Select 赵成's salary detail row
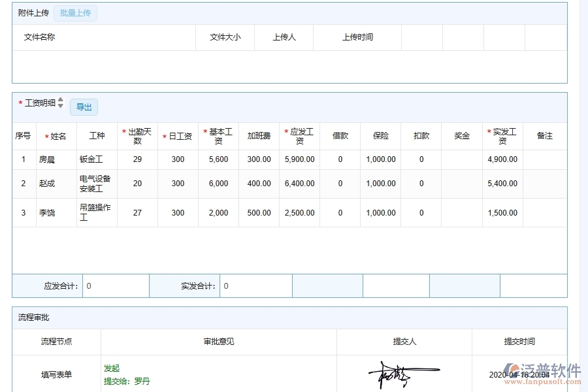 click(x=261, y=183)
